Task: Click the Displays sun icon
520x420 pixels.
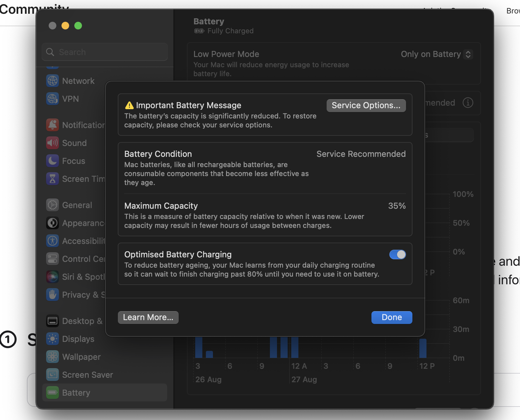Action: point(53,339)
